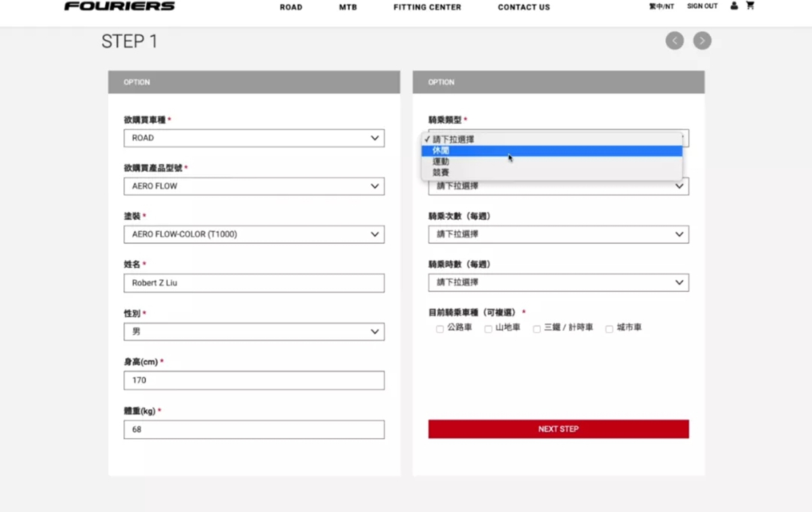Choose the checked 請下拉選擇 list option
The image size is (812, 512).
(551, 139)
